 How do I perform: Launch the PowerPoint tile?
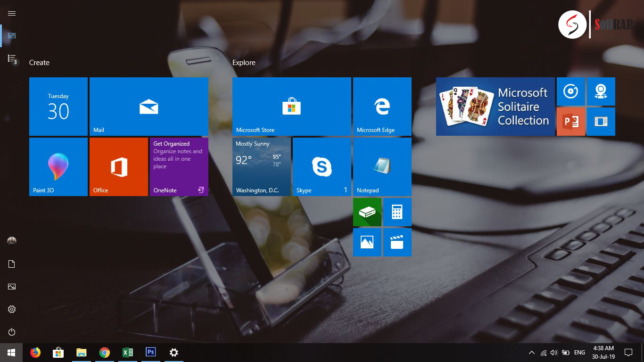571,122
